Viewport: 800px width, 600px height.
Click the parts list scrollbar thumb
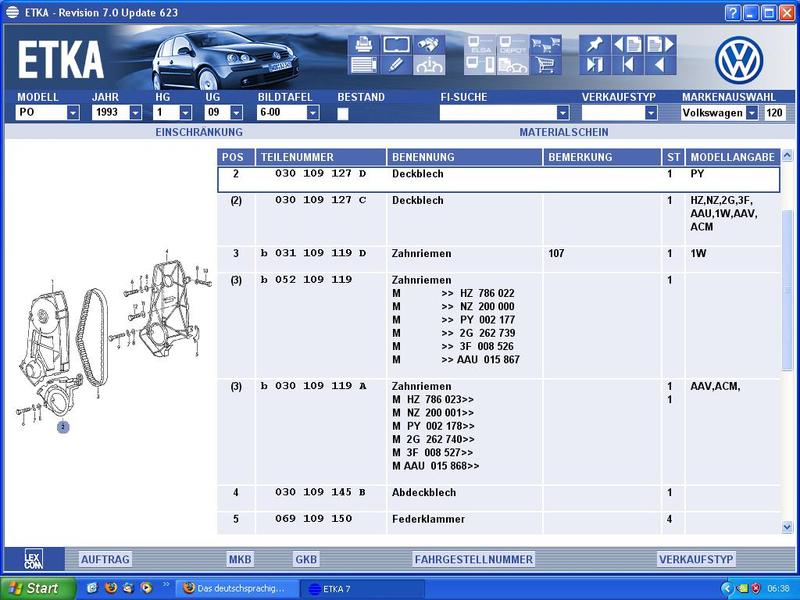coord(787,289)
